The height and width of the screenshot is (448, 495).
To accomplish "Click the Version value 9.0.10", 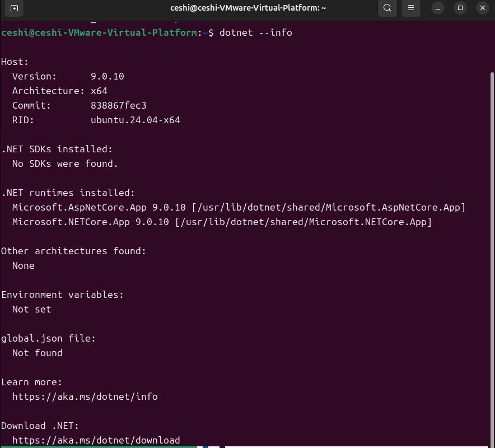I will 108,76.
